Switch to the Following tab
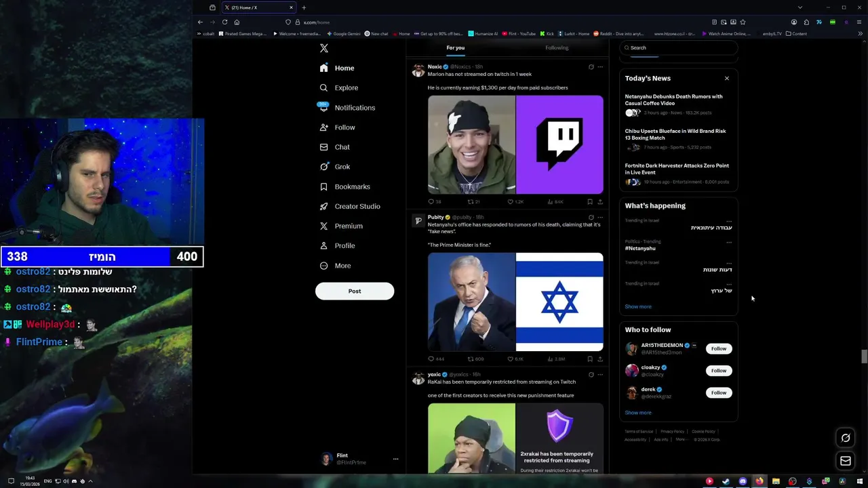This screenshot has width=868, height=488. (x=557, y=47)
